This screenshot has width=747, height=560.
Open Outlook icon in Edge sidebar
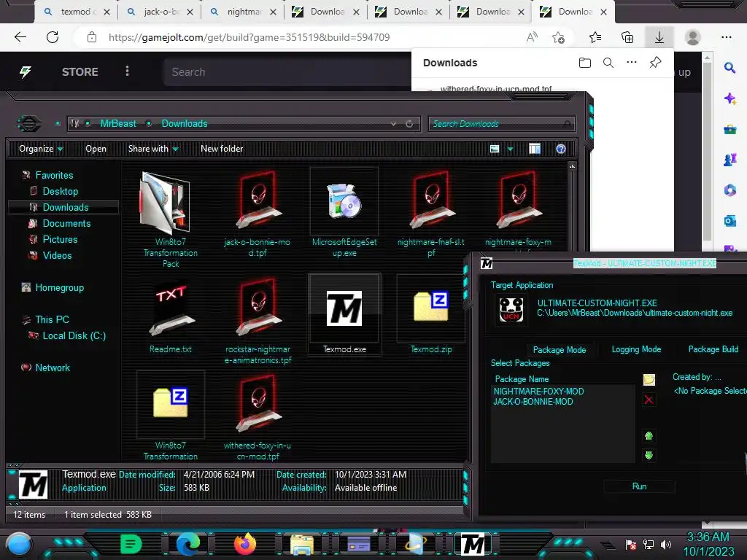[729, 221]
